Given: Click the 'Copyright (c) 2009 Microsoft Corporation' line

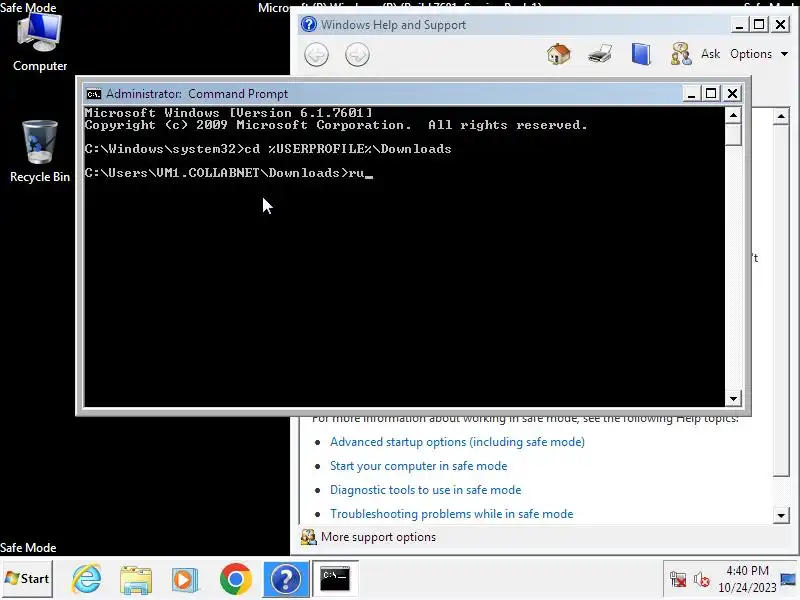Looking at the screenshot, I should [x=336, y=125].
